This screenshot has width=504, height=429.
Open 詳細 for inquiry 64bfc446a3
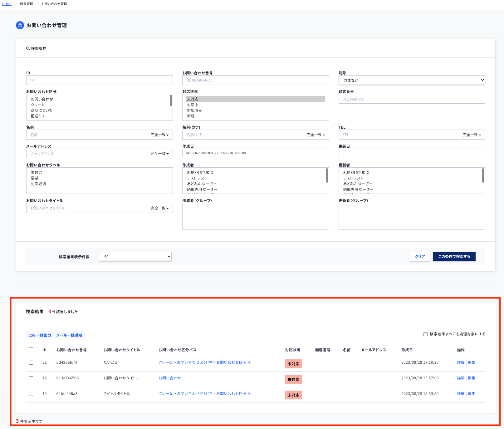tap(461, 393)
